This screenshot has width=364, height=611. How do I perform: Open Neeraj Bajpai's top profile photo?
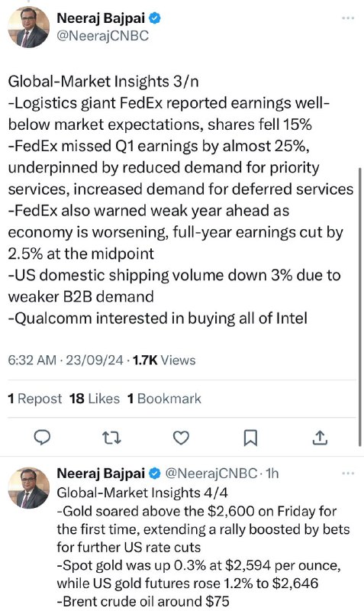click(x=29, y=27)
